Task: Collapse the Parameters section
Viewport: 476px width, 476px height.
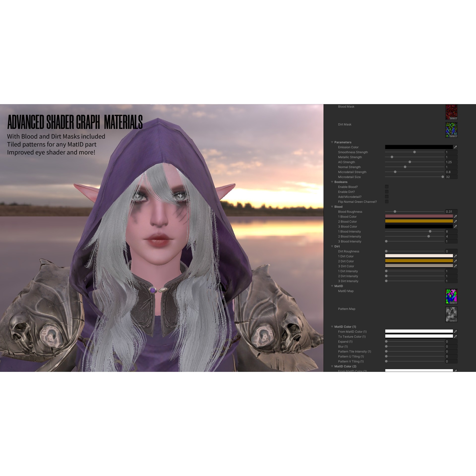Action: pos(332,142)
